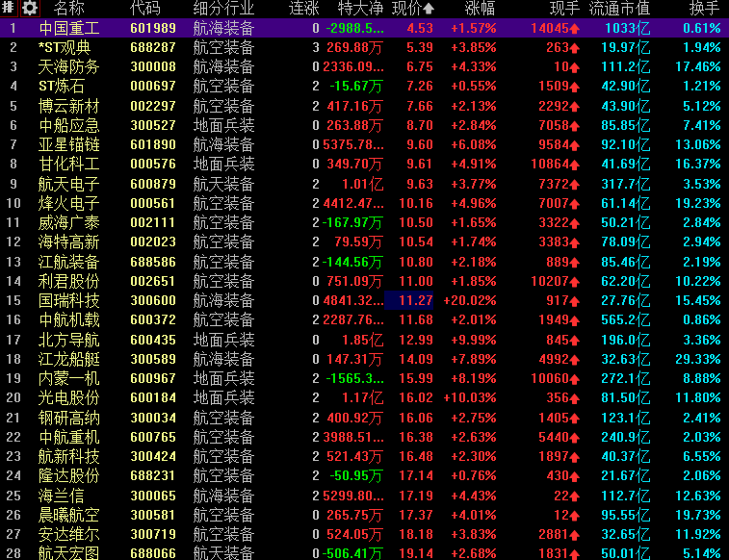
Task: Select stock ST炼石
Action: click(x=62, y=87)
